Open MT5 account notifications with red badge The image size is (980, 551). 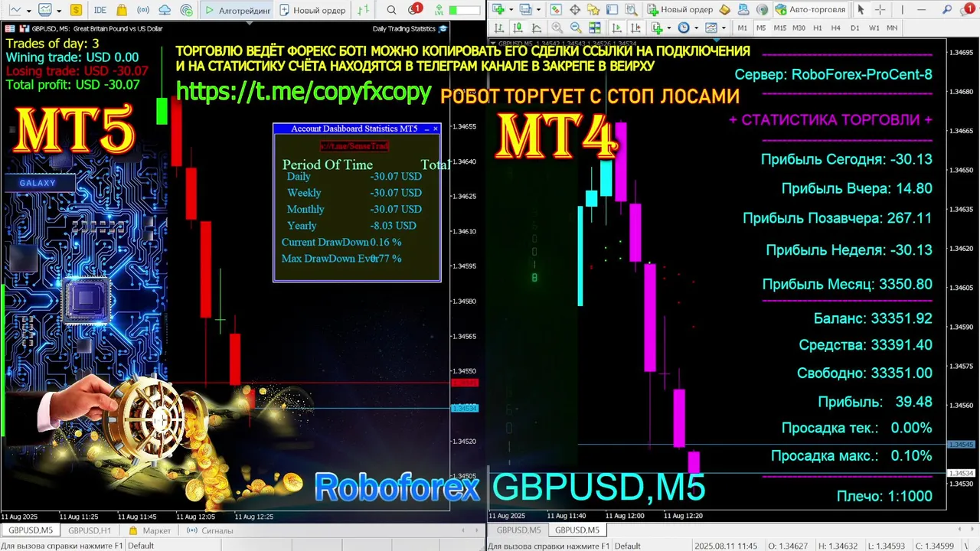coord(413,9)
